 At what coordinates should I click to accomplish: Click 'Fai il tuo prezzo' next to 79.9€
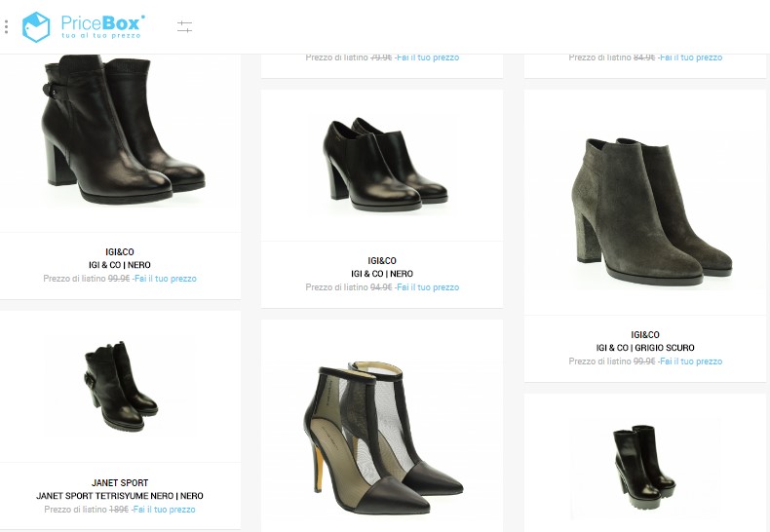(x=428, y=57)
